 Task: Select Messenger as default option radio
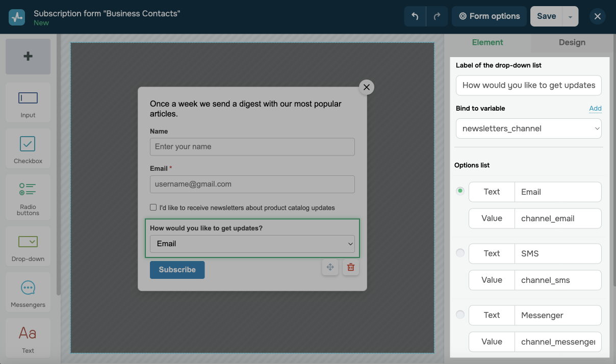point(460,315)
